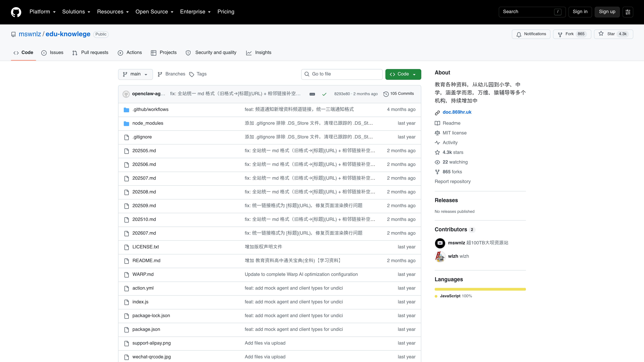Expand the Resources menu

pos(113,12)
